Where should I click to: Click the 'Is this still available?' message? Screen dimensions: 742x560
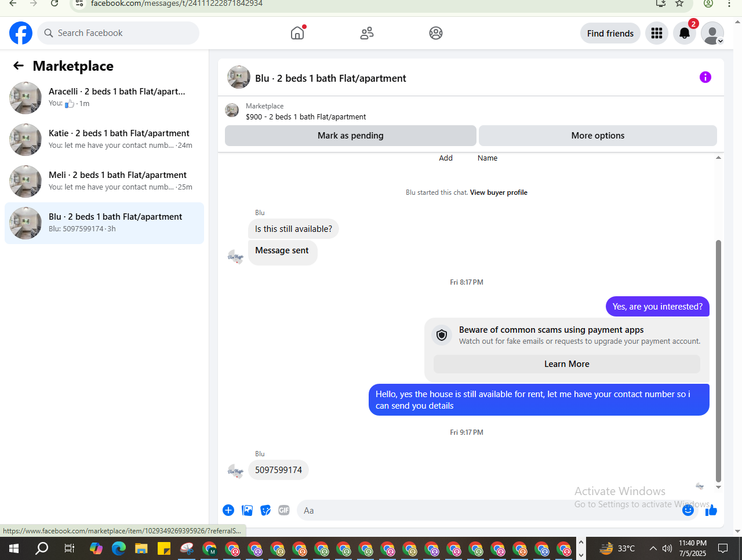(293, 229)
